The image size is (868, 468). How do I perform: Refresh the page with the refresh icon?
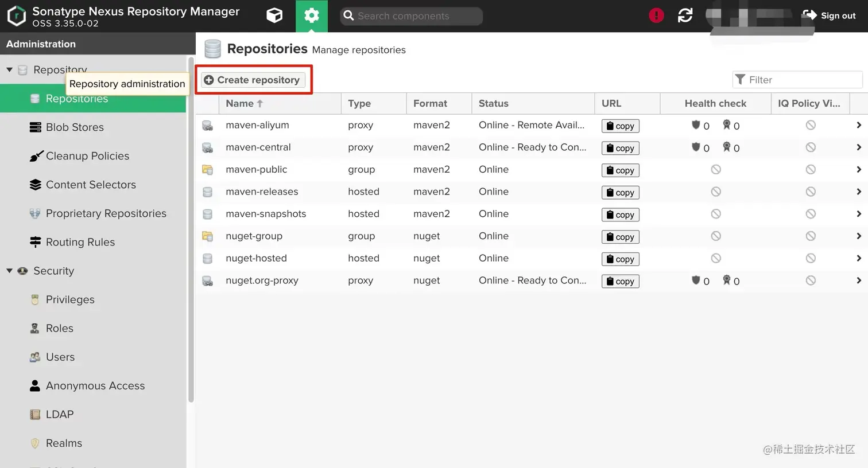(x=685, y=15)
